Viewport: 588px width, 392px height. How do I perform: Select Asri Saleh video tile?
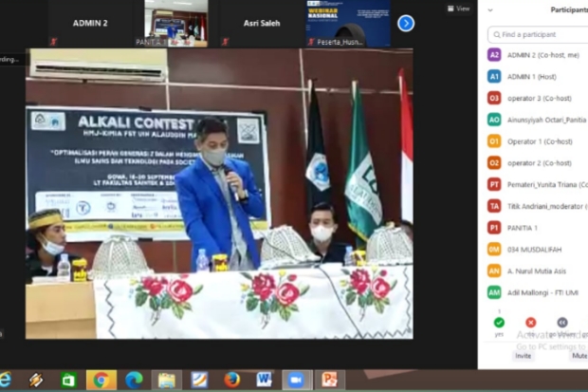[262, 24]
